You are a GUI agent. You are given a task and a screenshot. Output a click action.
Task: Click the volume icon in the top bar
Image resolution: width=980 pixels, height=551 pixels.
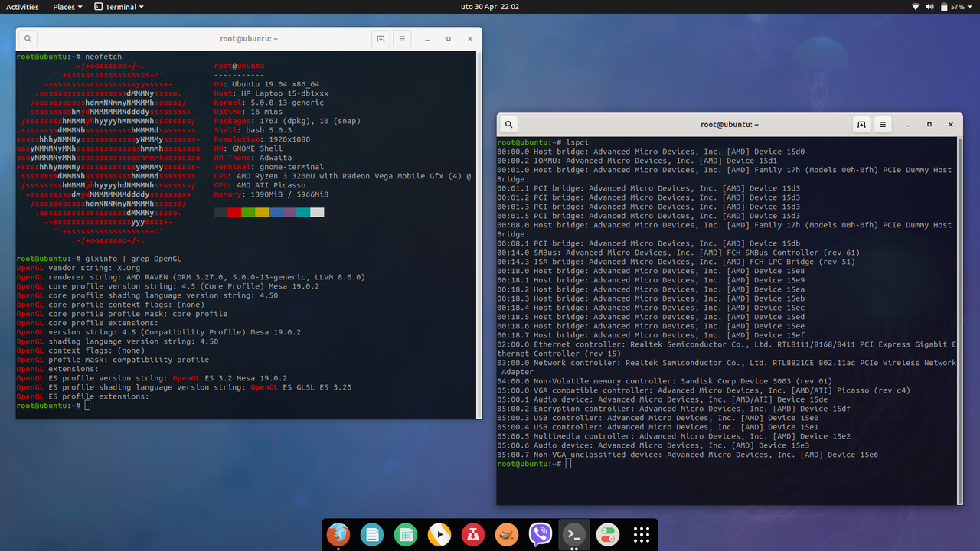(928, 6)
